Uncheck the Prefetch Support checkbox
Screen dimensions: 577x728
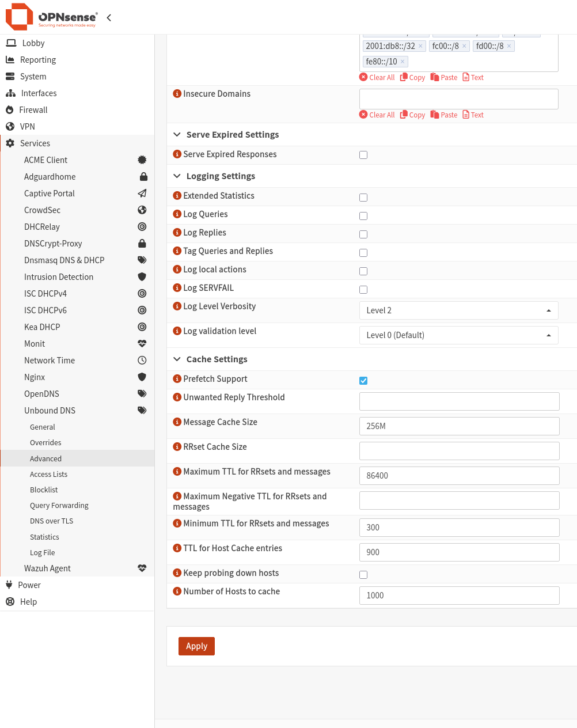click(363, 381)
